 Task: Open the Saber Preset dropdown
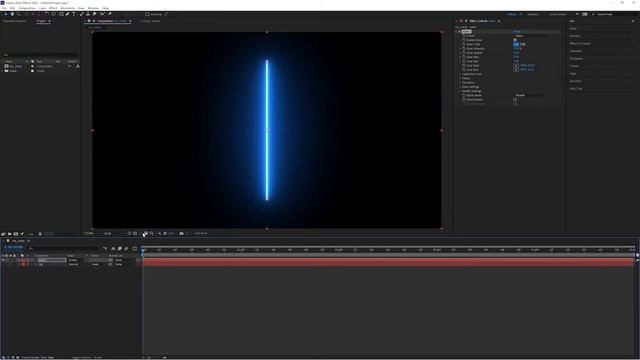[531, 36]
